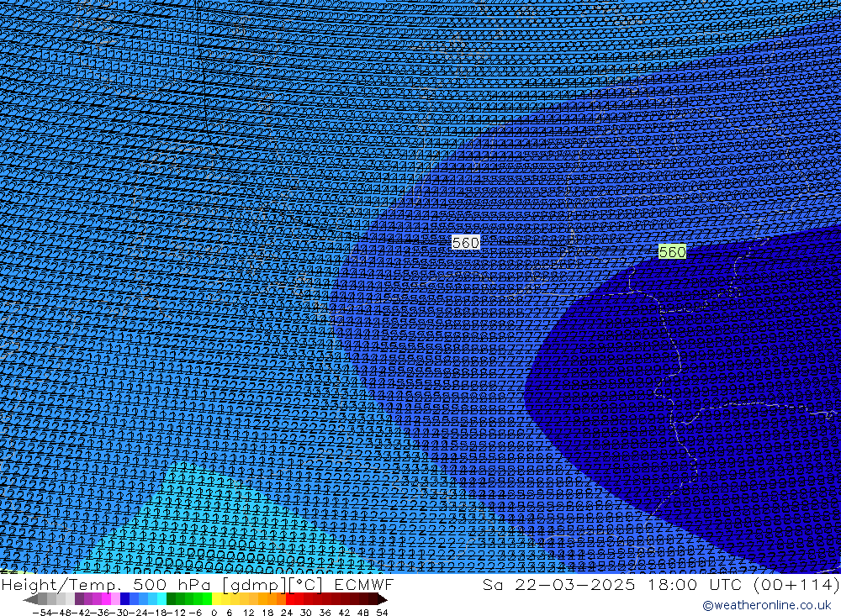Click the 54 legend scale value

(382, 613)
